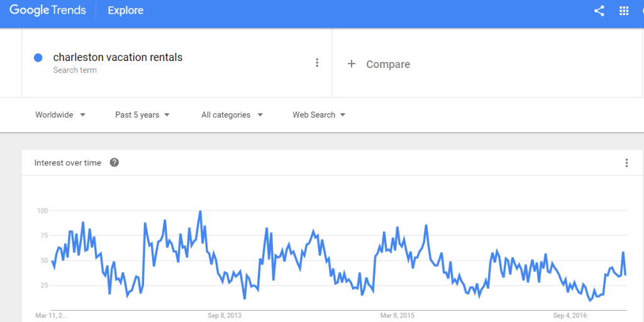Expand the Worldwide region dropdown
644x322 pixels.
60,114
